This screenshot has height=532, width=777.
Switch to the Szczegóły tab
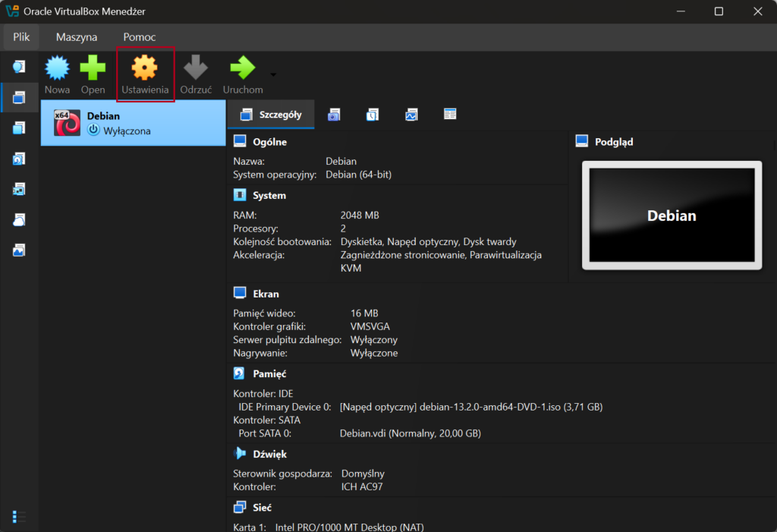pos(271,115)
